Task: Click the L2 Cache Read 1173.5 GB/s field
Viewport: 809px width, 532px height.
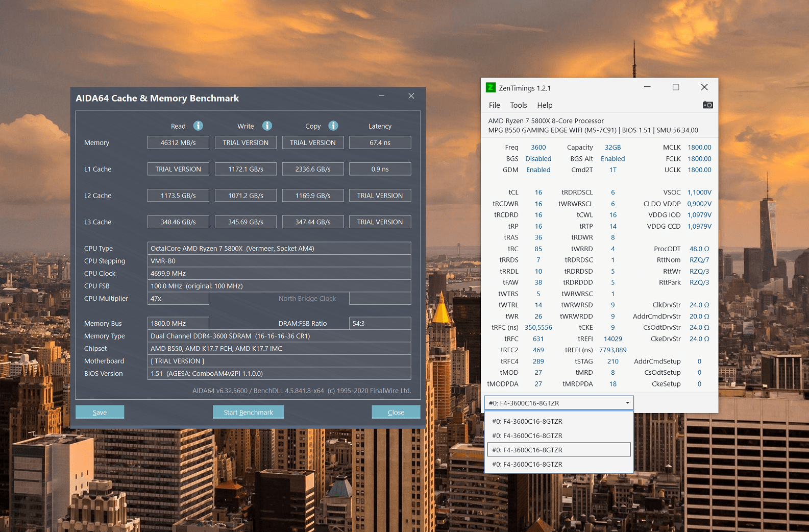Action: pos(178,196)
